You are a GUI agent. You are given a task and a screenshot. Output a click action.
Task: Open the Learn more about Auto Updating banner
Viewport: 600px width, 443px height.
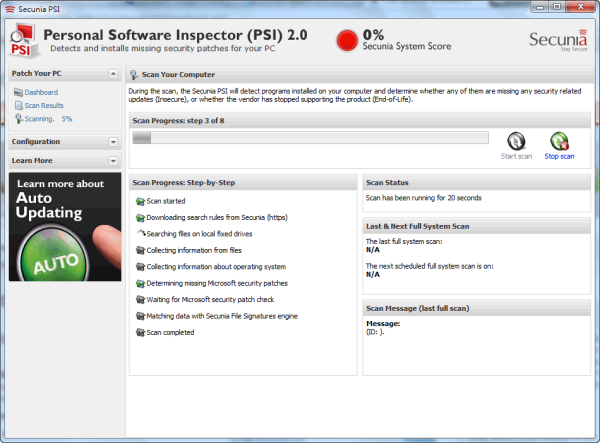tap(65, 227)
